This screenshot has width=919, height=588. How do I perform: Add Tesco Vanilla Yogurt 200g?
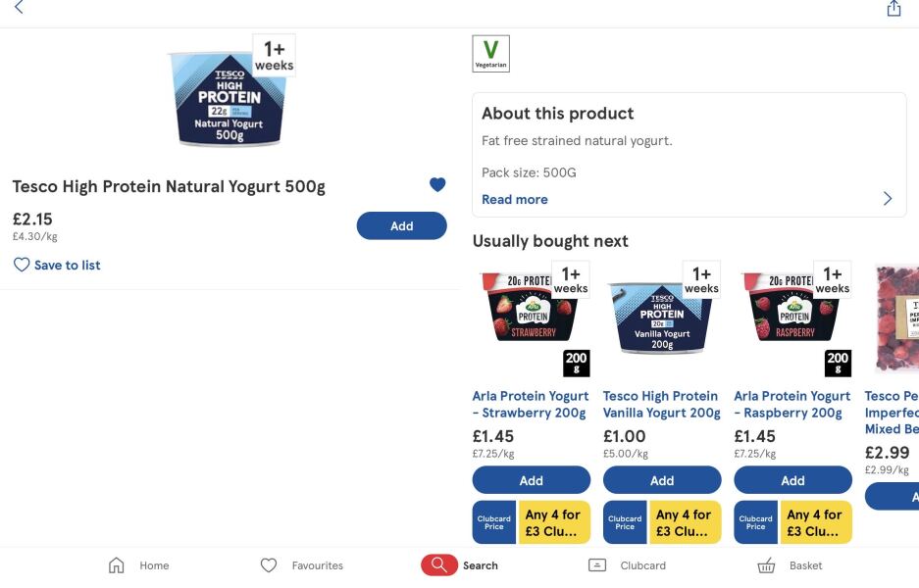(662, 480)
